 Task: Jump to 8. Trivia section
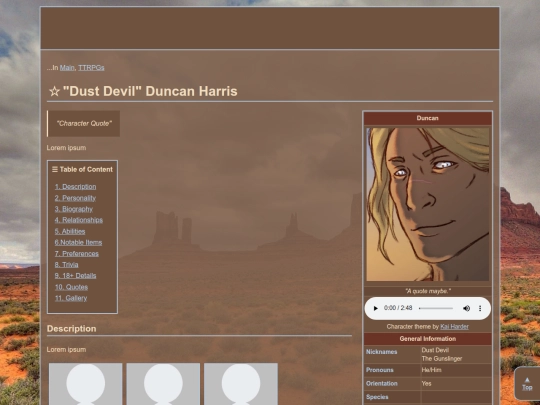(x=66, y=265)
